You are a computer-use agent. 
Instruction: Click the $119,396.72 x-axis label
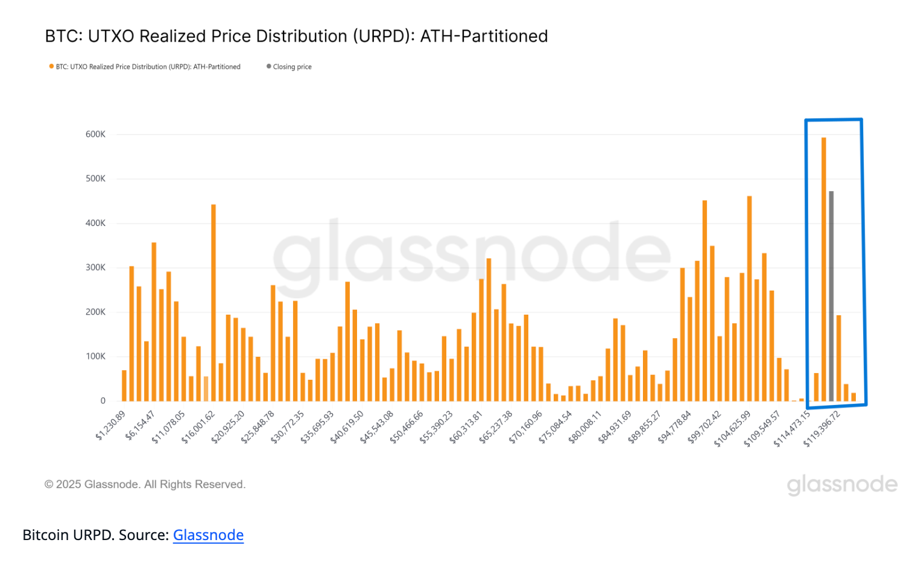tap(823, 429)
